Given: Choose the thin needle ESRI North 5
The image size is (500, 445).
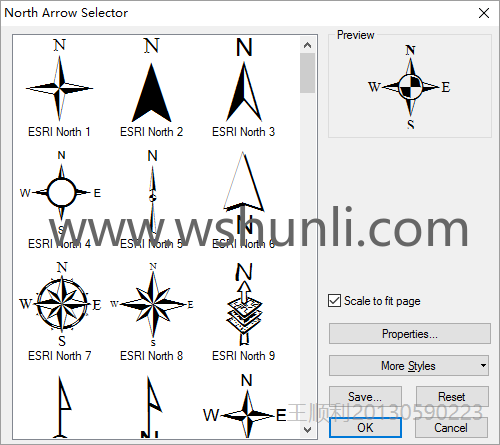Looking at the screenshot, I should click(x=152, y=192).
